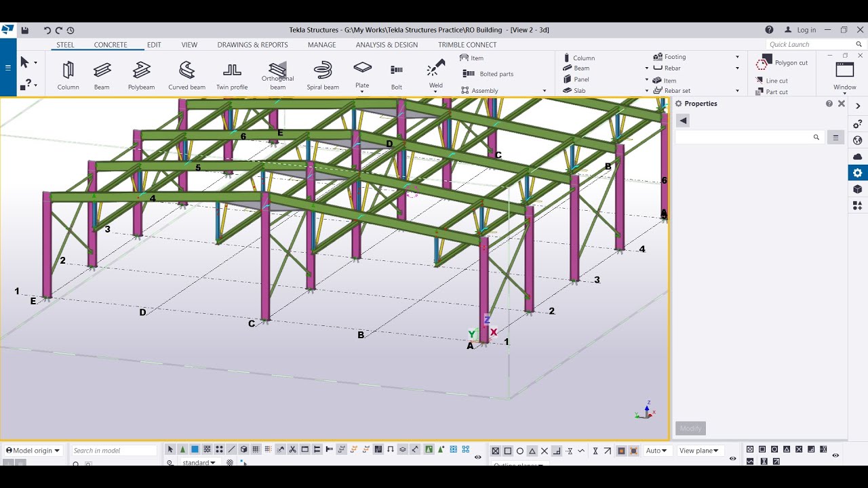This screenshot has height=488, width=868.
Task: Pick the Curved beam tool
Action: [186, 75]
